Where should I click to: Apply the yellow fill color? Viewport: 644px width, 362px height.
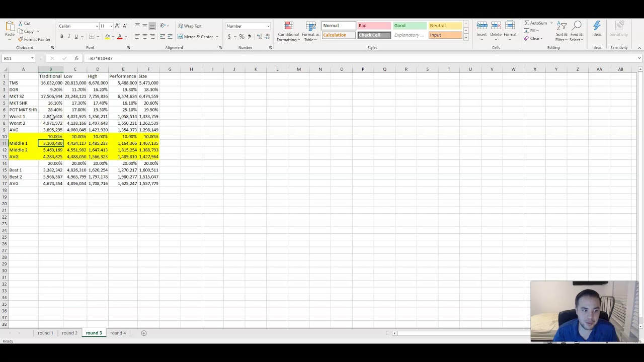coord(107,37)
